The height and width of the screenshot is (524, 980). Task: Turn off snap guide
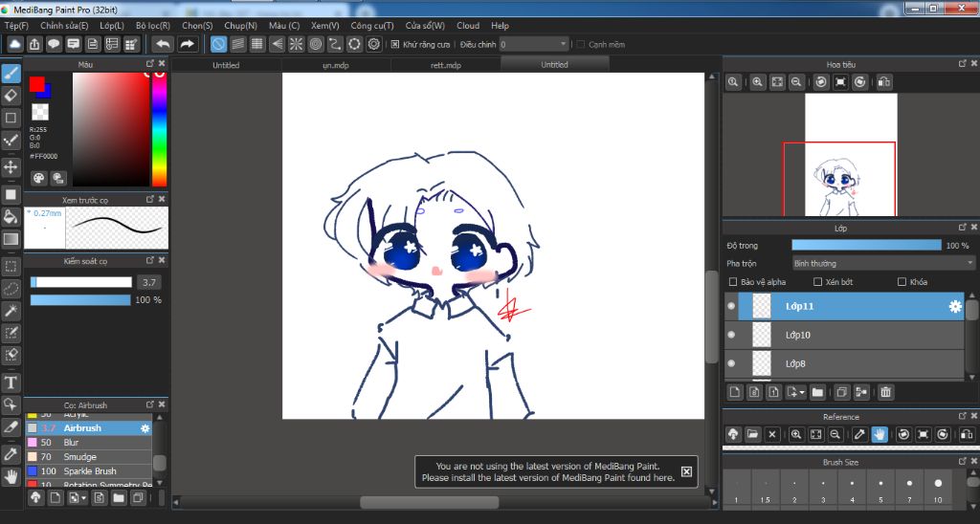coord(218,44)
